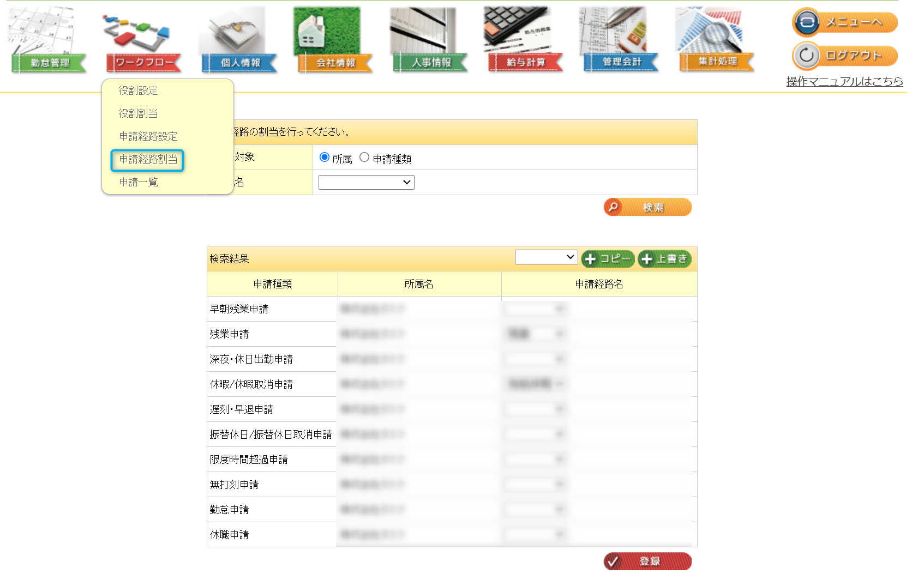Open 申請一覧 from the workflow menu
This screenshot has width=924, height=580.
tap(139, 182)
